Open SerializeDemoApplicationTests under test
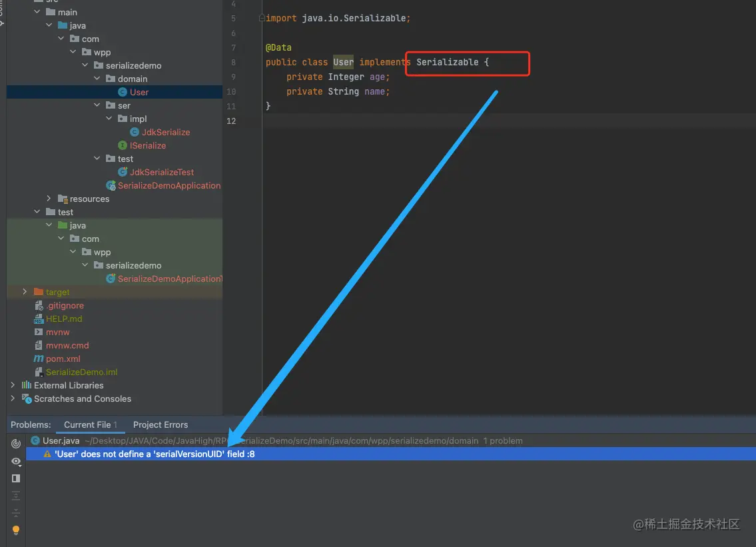This screenshot has height=547, width=756. tap(171, 278)
